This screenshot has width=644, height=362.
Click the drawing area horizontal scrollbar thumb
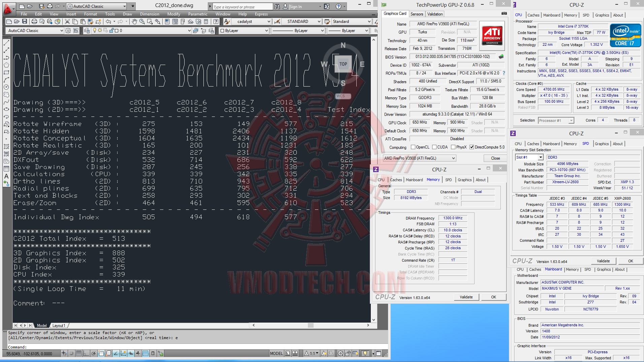(x=311, y=325)
